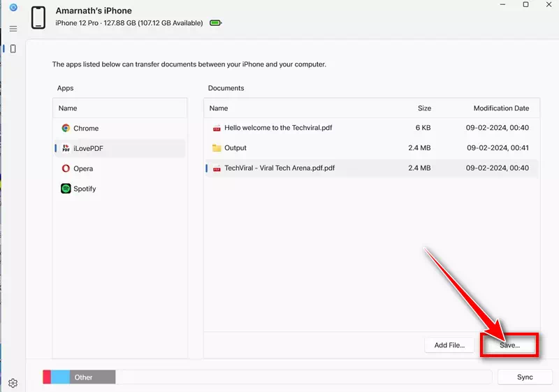Open the hamburger navigation menu
This screenshot has height=392, width=559.
click(13, 29)
